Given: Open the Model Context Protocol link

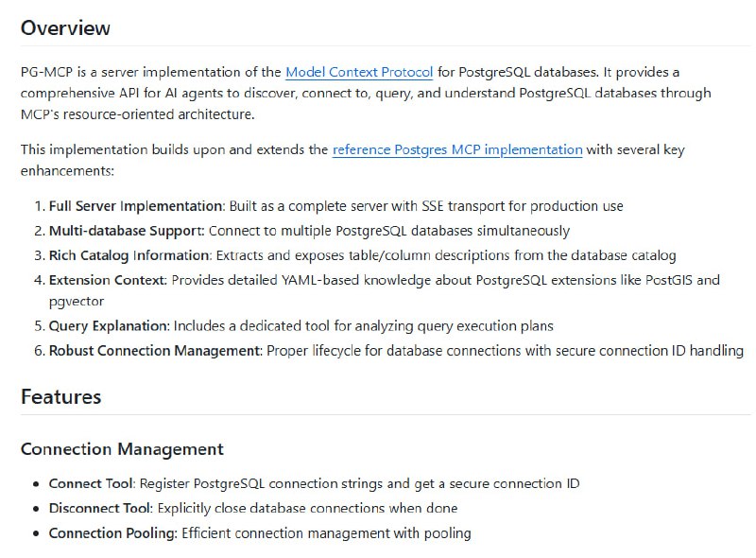Looking at the screenshot, I should click(359, 72).
